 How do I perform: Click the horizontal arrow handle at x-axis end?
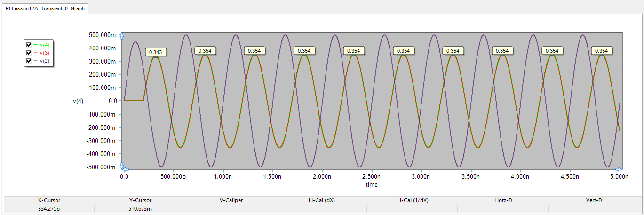[619, 169]
